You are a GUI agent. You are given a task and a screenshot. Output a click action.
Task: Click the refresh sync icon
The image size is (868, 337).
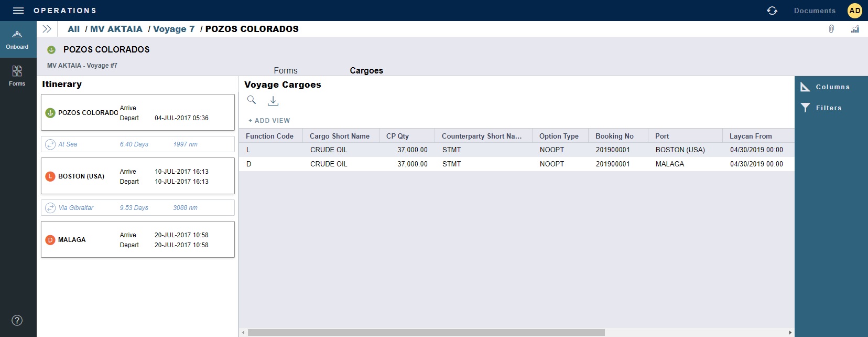point(772,10)
